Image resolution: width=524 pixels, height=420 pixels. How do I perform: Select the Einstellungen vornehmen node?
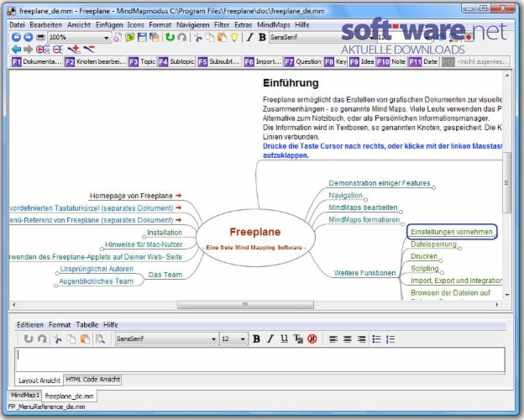(452, 232)
